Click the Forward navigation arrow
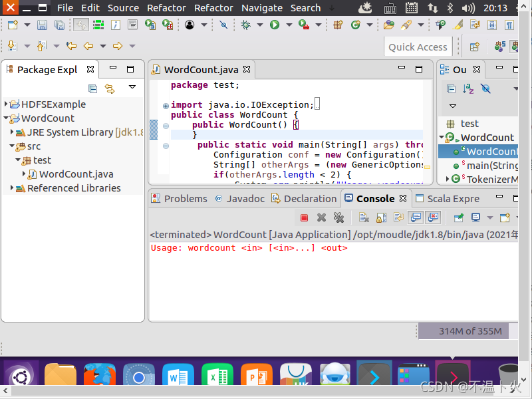532x399 pixels. pos(118,45)
